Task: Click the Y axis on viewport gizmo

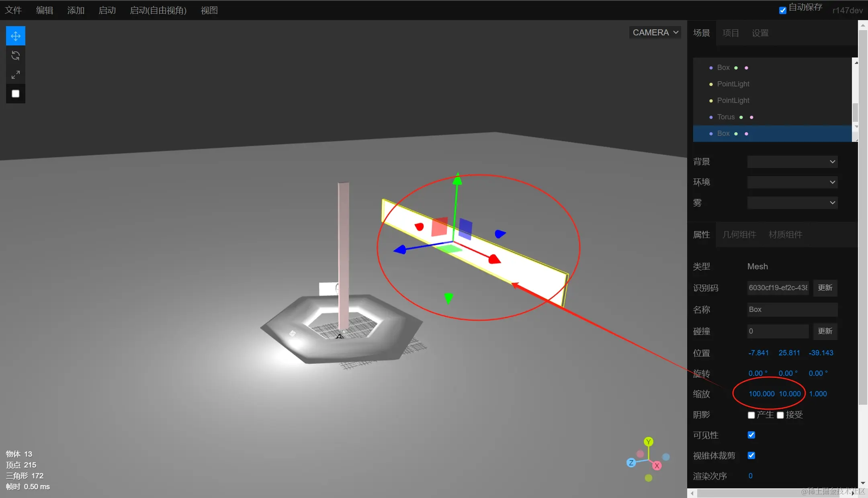Action: (648, 442)
